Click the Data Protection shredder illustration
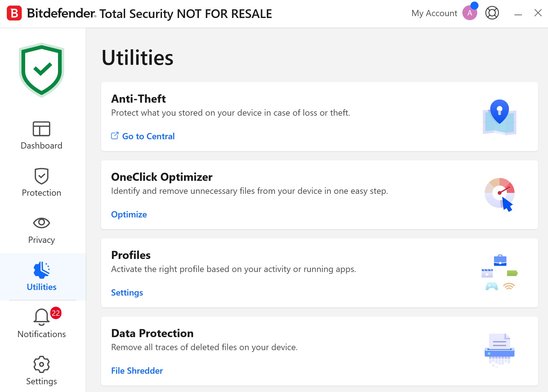 pos(499,350)
